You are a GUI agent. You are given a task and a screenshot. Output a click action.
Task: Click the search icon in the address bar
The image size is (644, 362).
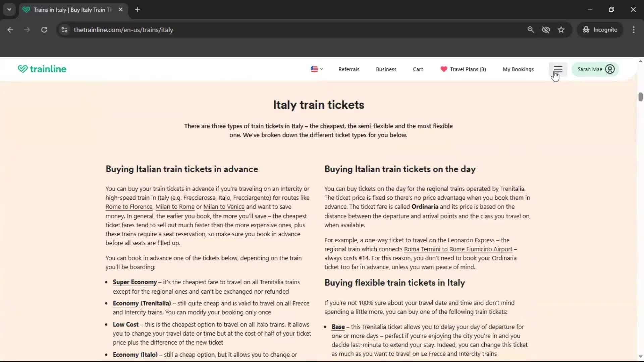(x=531, y=29)
